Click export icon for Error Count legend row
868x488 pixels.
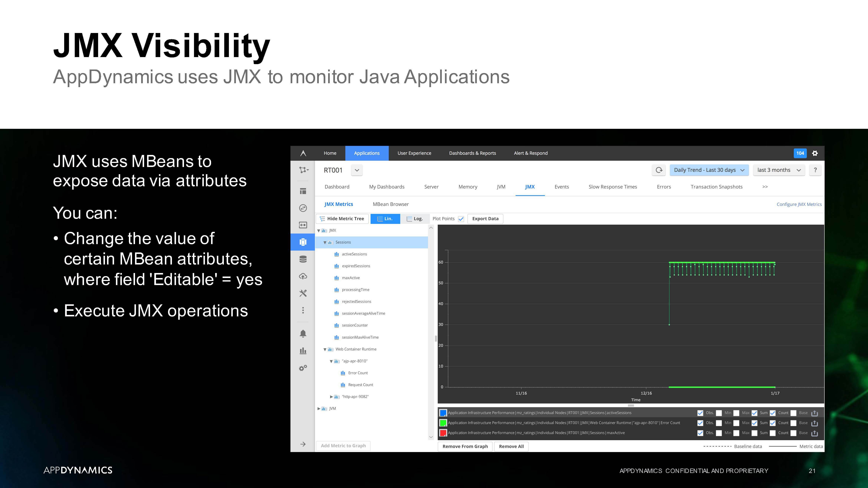[x=814, y=423]
